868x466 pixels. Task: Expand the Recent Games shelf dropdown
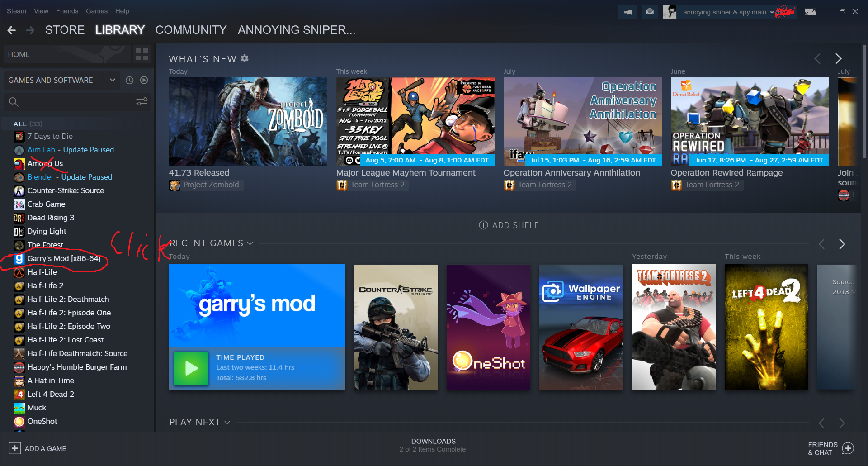click(x=250, y=243)
